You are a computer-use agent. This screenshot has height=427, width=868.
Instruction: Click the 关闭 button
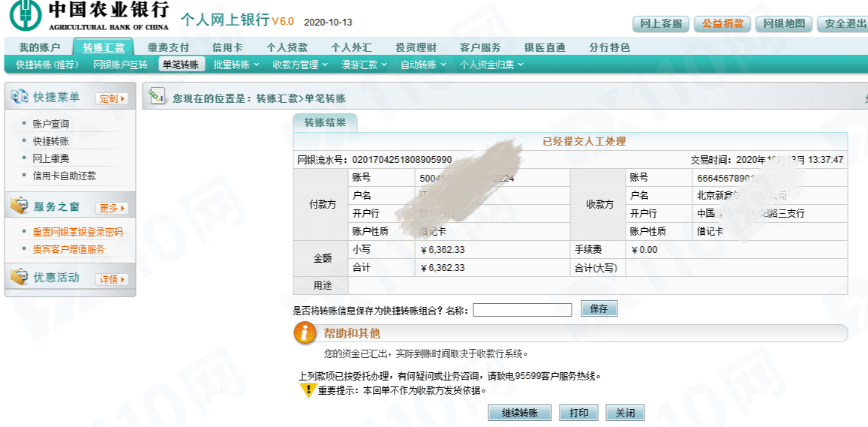pos(626,413)
